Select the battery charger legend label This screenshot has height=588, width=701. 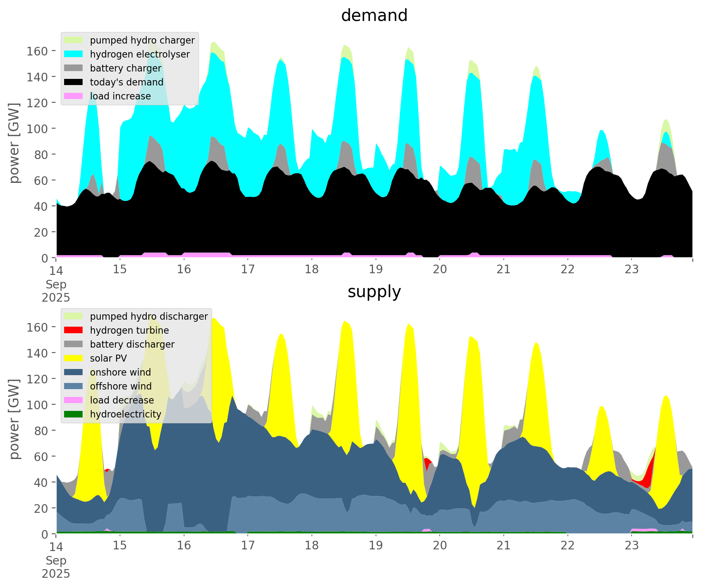[125, 68]
